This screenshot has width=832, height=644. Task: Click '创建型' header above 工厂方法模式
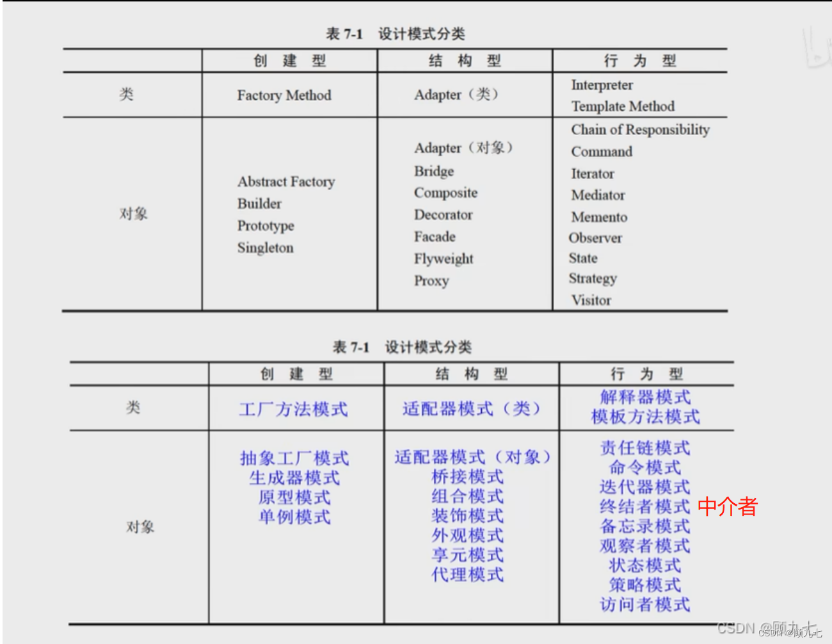coord(296,374)
